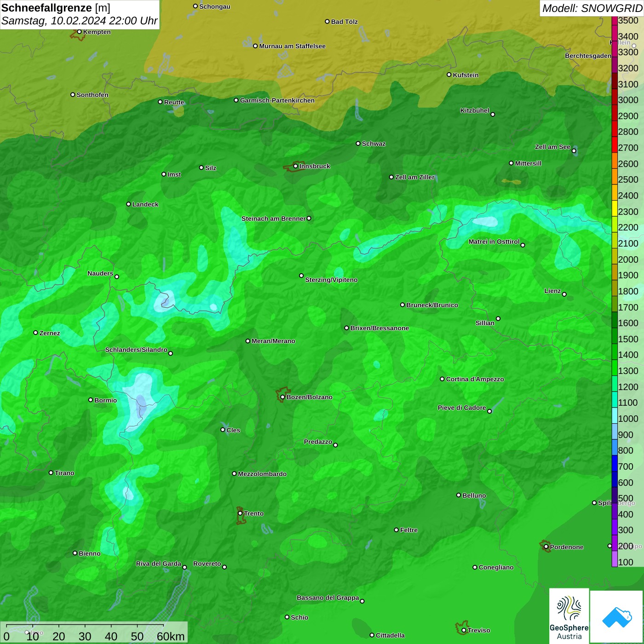Screen dimensions: 644x644
Task: Click the Nauders label
Action: 100,273
